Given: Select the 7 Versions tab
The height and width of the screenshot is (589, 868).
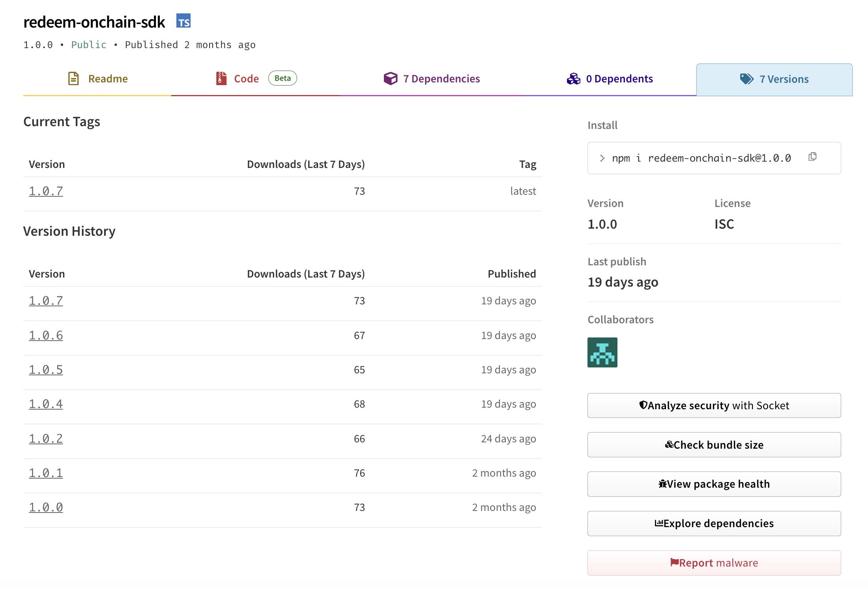Looking at the screenshot, I should (x=774, y=80).
